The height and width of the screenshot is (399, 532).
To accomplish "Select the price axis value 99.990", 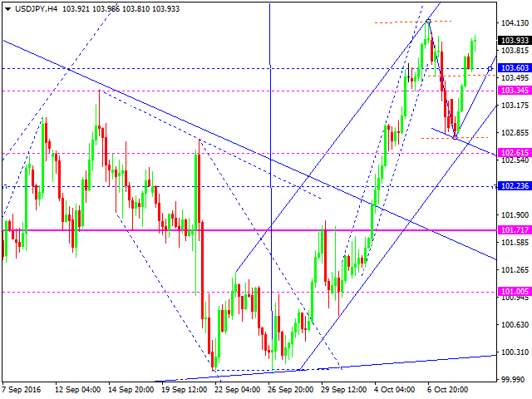I will pos(515,379).
